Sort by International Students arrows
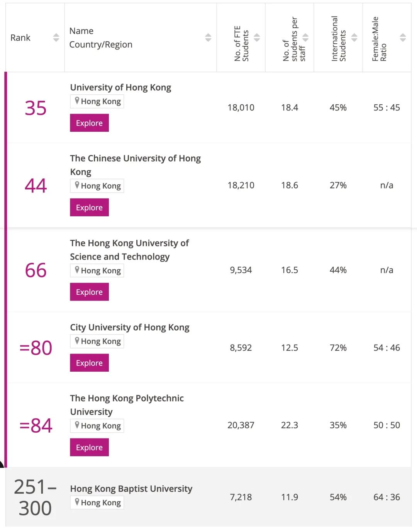Viewport: 417px width, 532px height. (354, 37)
